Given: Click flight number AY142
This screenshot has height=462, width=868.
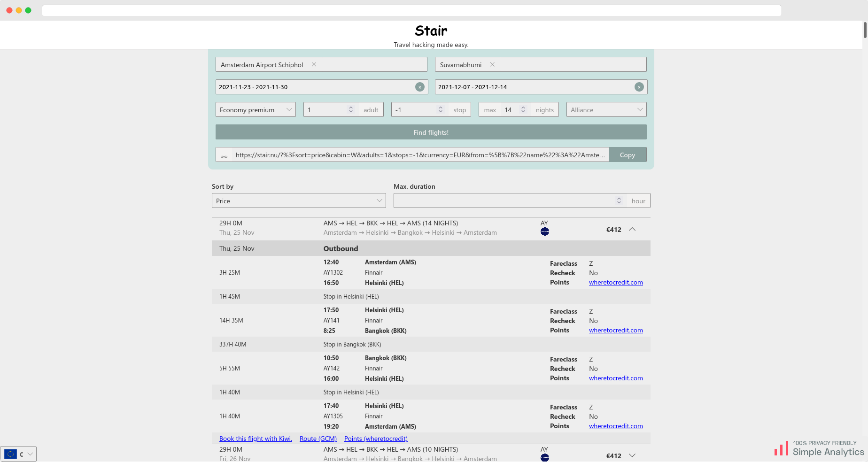Looking at the screenshot, I should pyautogui.click(x=331, y=368).
